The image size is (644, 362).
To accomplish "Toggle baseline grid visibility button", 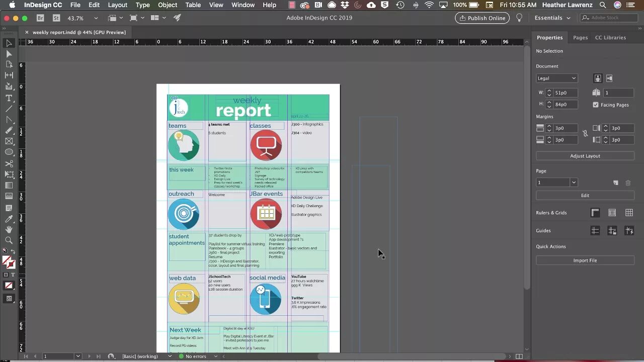I will [612, 213].
